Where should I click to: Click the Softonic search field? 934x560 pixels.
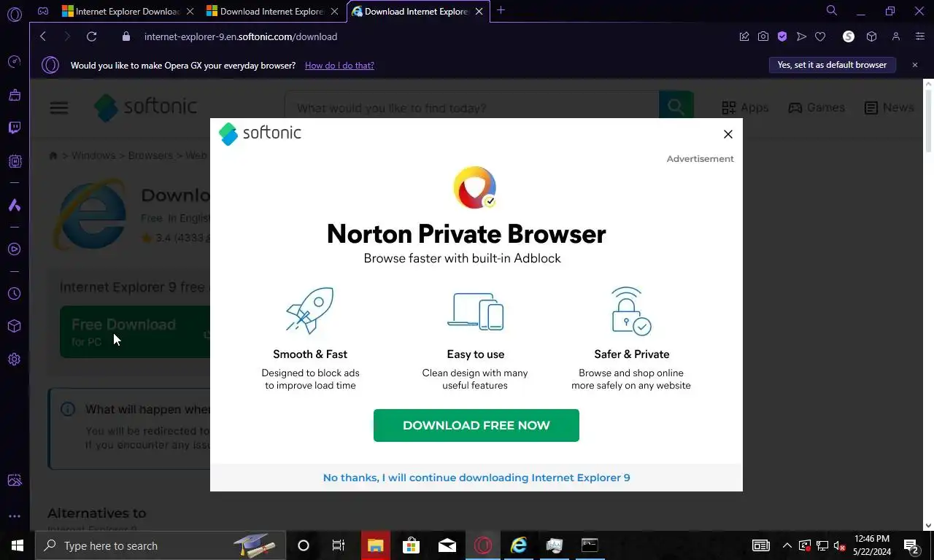click(x=471, y=108)
